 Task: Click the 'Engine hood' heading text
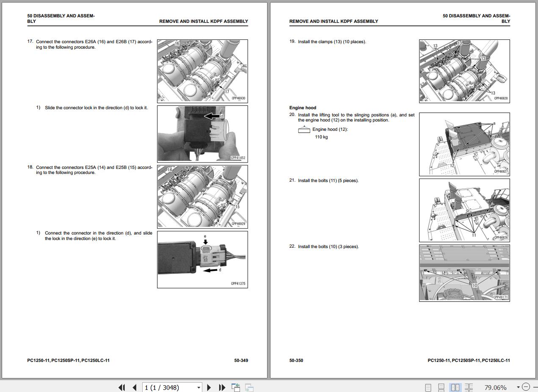[x=303, y=108]
